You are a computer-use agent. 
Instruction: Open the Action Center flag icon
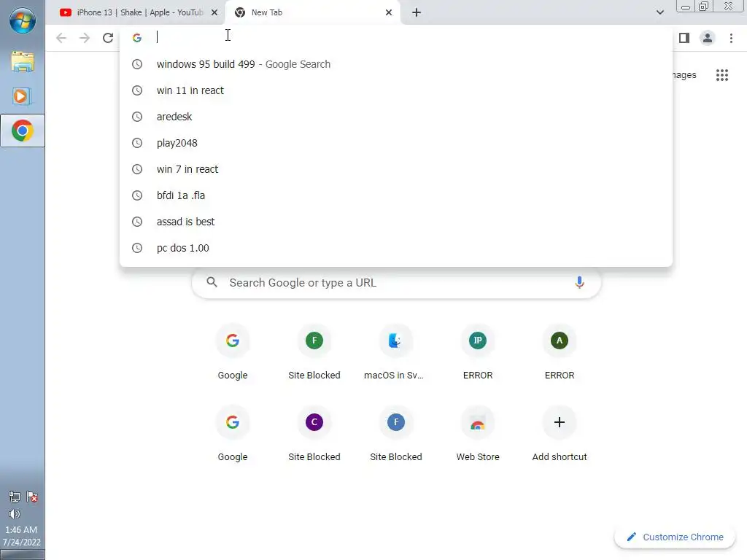pos(32,497)
